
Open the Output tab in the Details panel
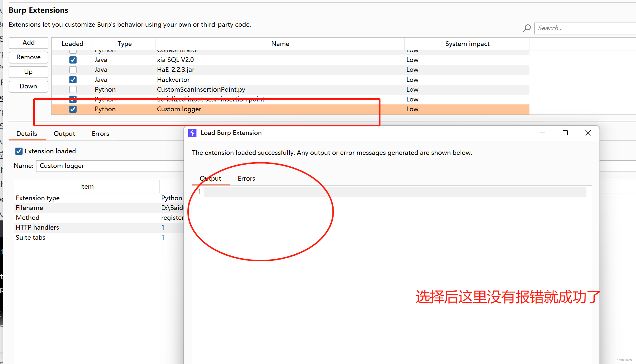click(x=64, y=133)
